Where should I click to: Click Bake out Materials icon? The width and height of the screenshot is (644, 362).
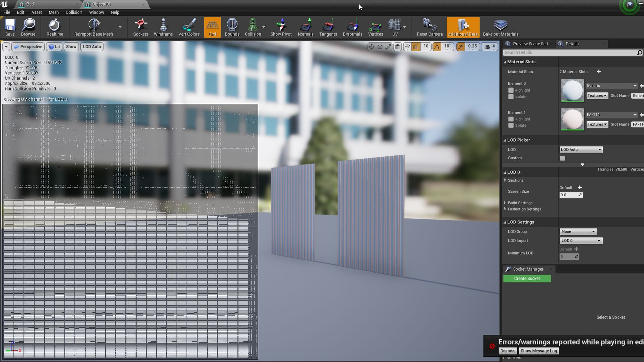500,27
